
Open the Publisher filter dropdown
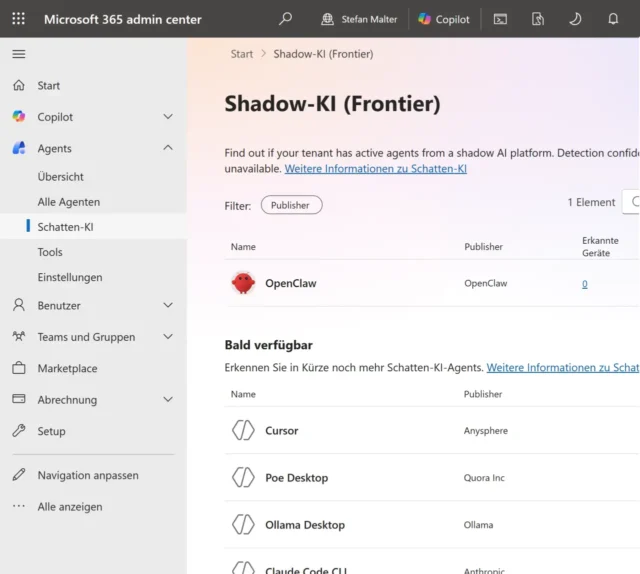point(291,205)
